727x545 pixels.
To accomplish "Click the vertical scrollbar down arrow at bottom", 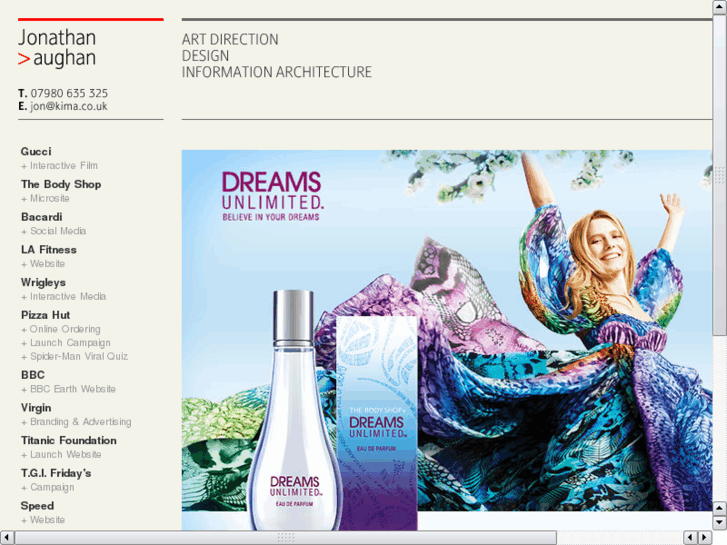I will pyautogui.click(x=720, y=523).
